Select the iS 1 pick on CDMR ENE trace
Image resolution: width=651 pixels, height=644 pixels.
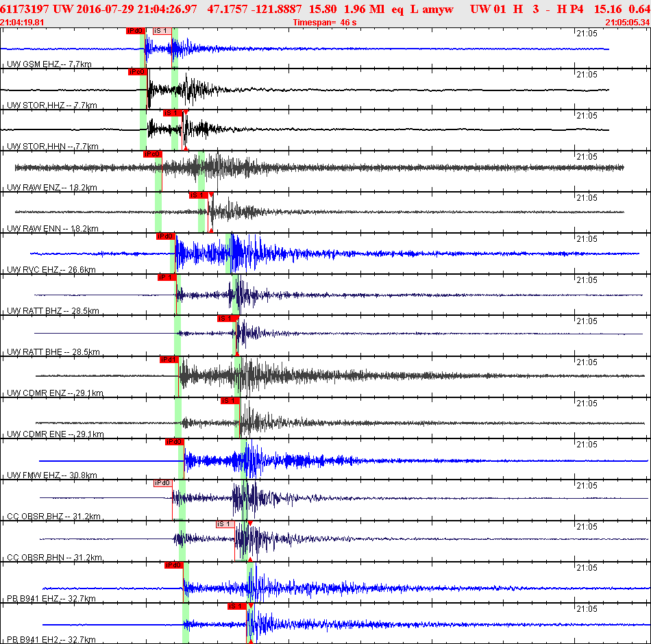230,401
